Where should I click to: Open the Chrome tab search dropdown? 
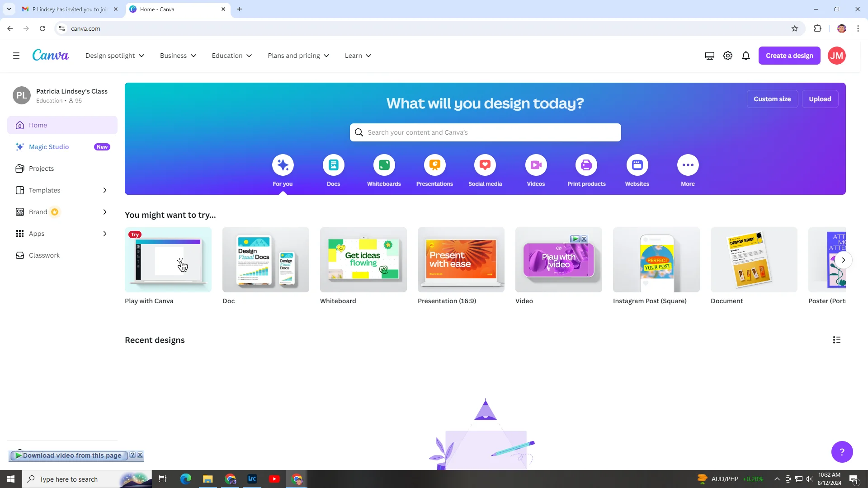(9, 9)
